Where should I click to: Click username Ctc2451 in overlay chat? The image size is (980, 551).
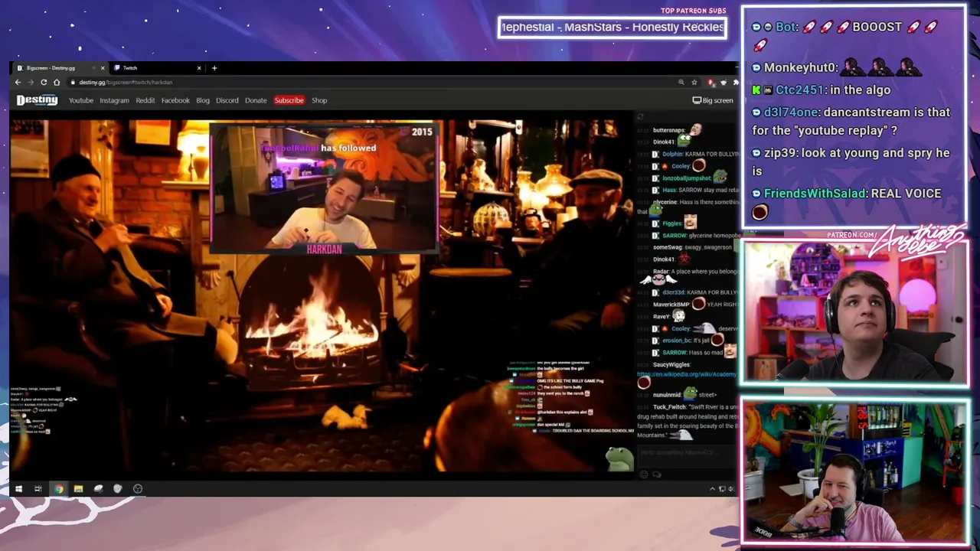(799, 90)
